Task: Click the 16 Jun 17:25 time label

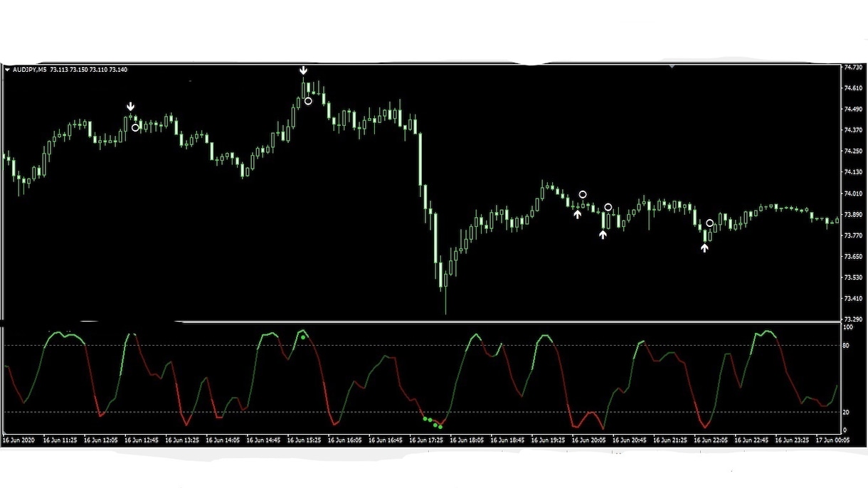Action: pos(427,440)
